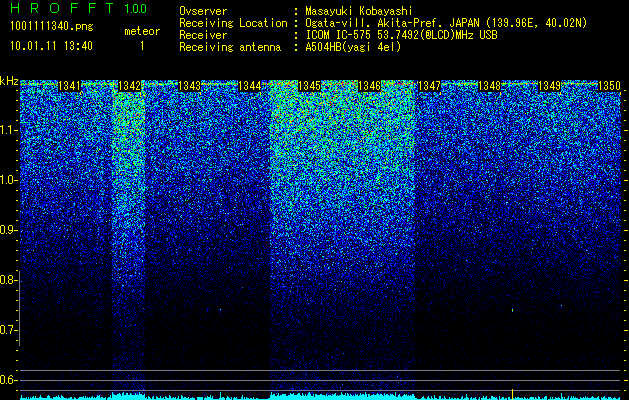Click the Receiving Location label
Screen dimensions: 629x400
pos(233,23)
